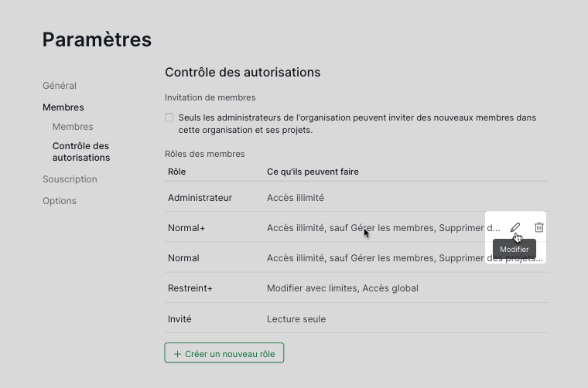Image resolution: width=588 pixels, height=388 pixels.
Task: Select the Administrateur role row
Action: click(357, 197)
